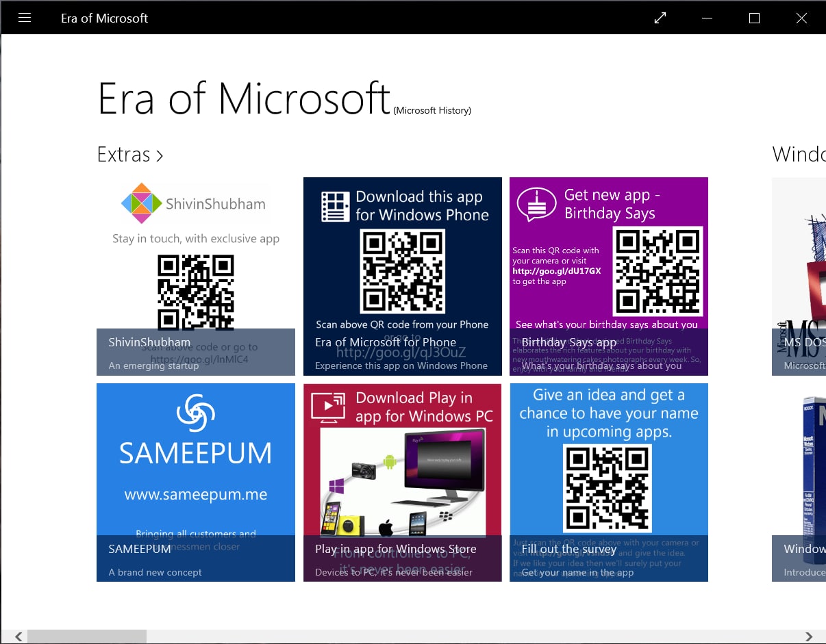Image resolution: width=826 pixels, height=644 pixels.
Task: Toggle full-screen with the diagonal arrow icon
Action: coord(660,18)
